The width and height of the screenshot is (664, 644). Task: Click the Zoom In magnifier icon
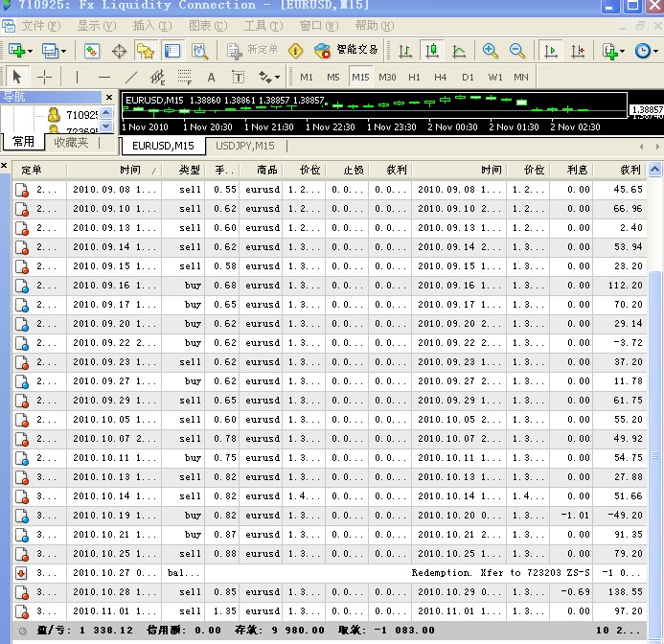click(491, 51)
